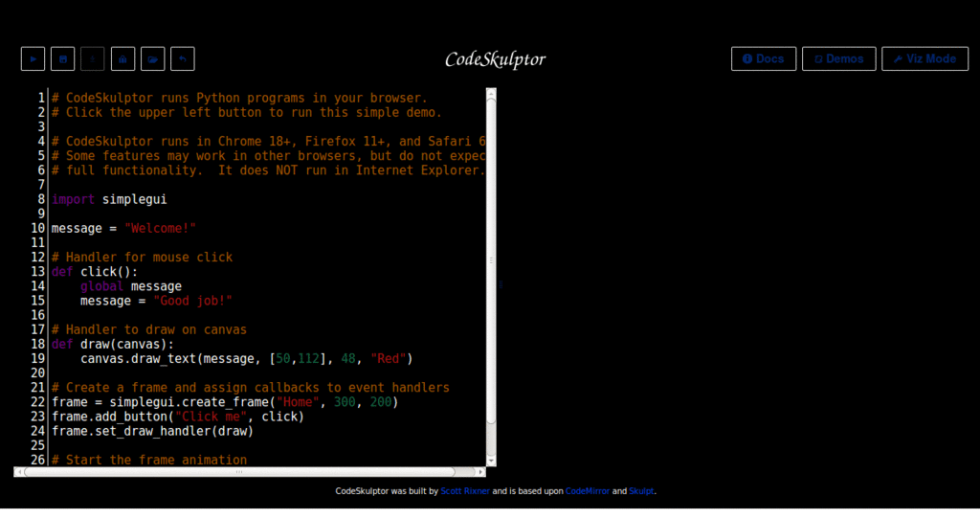Click the horizontal scrollbar right arrow

(x=480, y=472)
